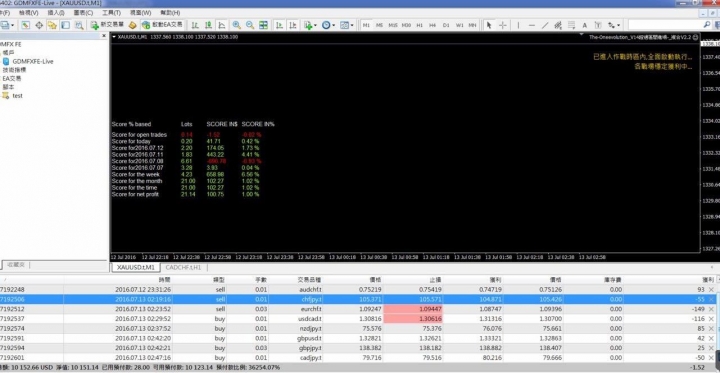Open the 幫助(H) menu
The height and width of the screenshot is (373, 720).
170,13
